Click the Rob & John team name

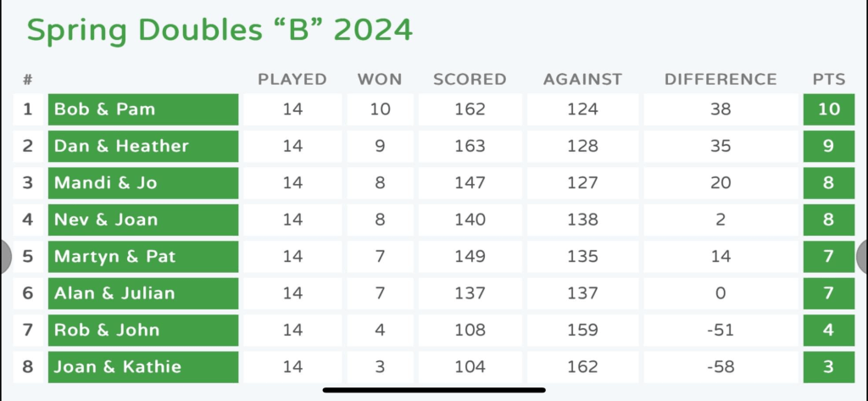tap(105, 330)
